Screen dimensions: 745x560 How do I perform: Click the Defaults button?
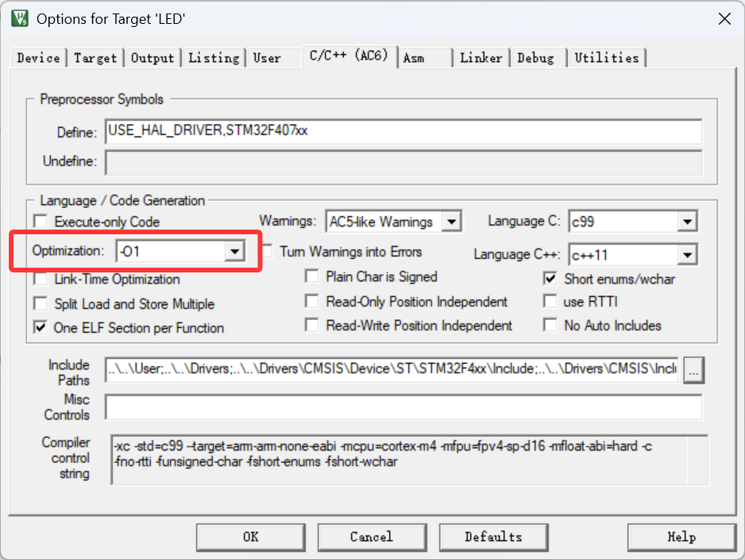pos(493,537)
